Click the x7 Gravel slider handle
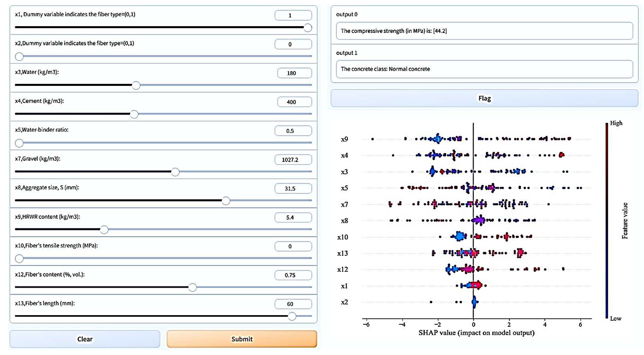The image size is (644, 355). pyautogui.click(x=175, y=172)
